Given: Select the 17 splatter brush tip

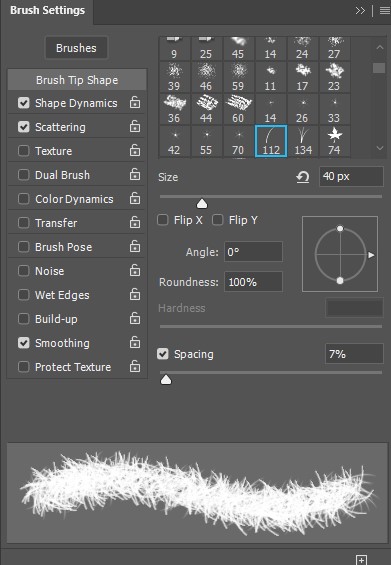Looking at the screenshot, I should [303, 77].
